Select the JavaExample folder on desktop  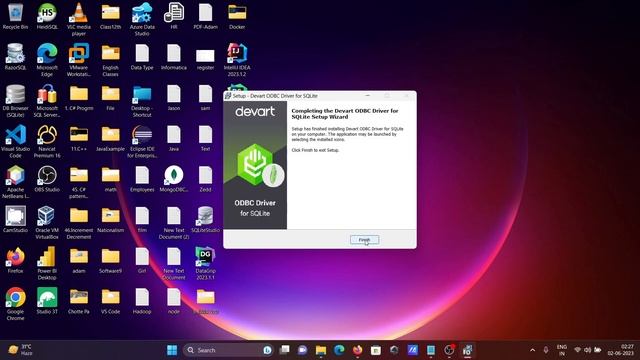(x=111, y=138)
